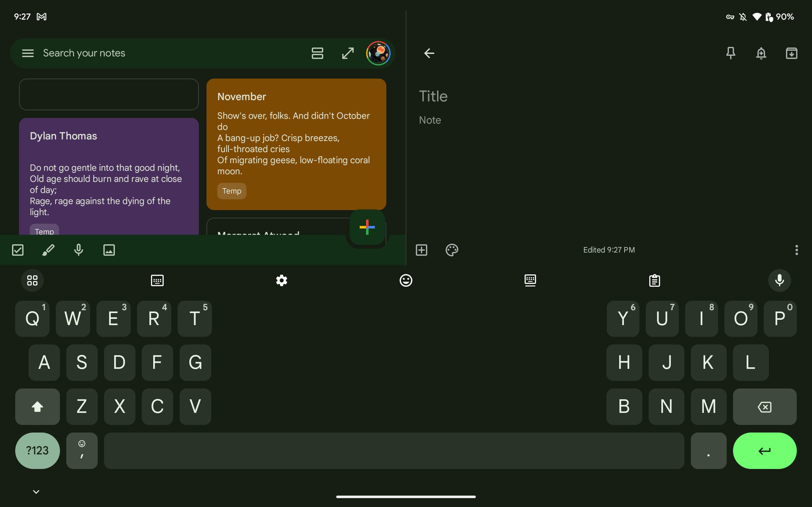
Task: Open the keyboard settings gear
Action: pos(282,280)
